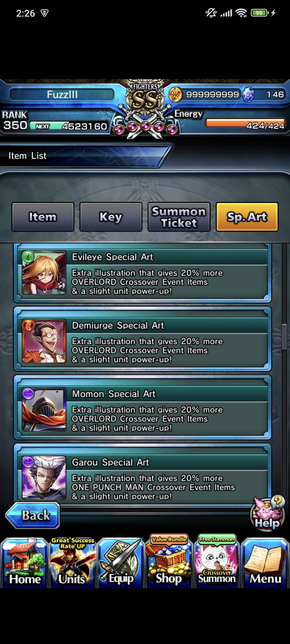
Task: Switch to the Key tab
Action: coord(111,217)
